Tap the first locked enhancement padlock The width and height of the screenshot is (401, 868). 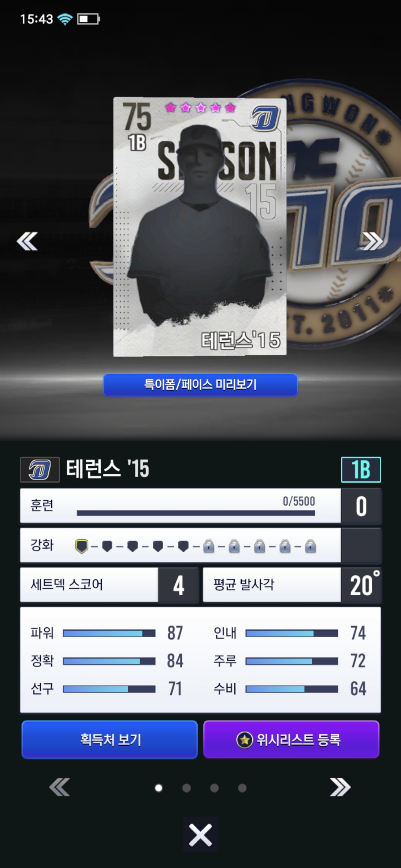tap(209, 546)
